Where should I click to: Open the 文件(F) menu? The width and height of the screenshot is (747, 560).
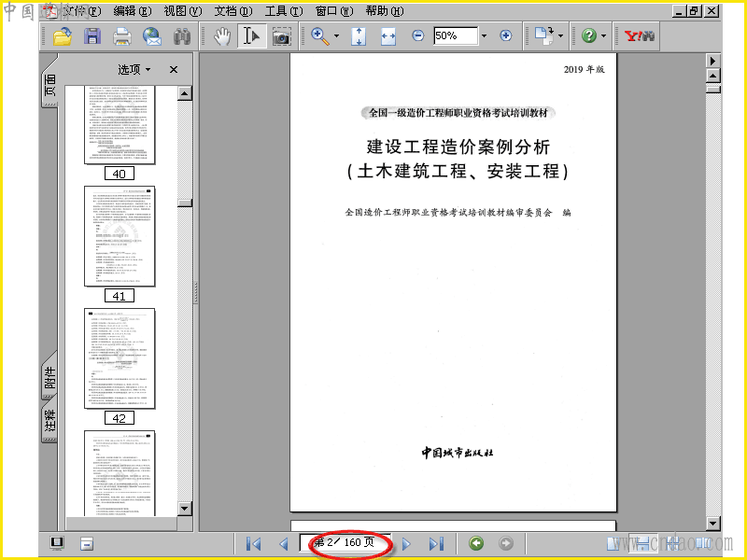[x=81, y=10]
